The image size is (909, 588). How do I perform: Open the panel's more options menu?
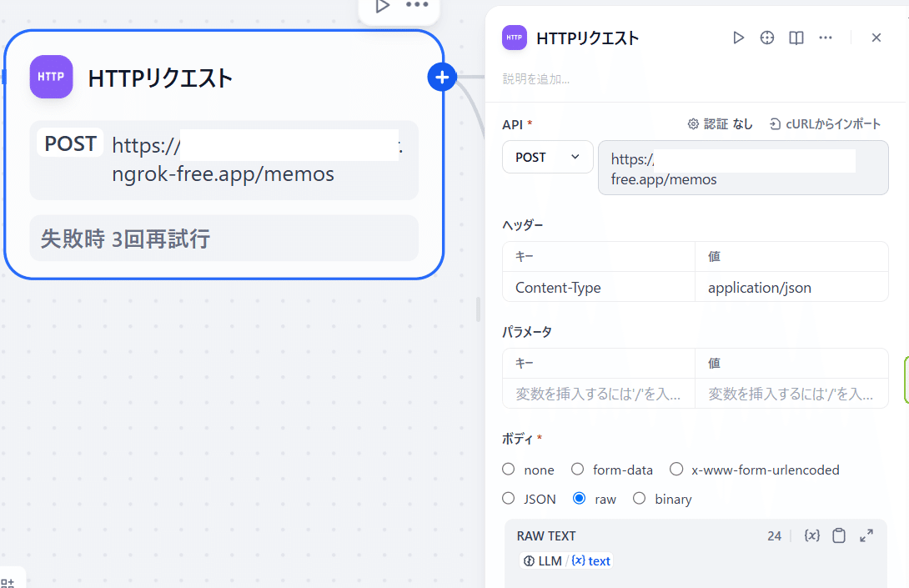point(825,38)
